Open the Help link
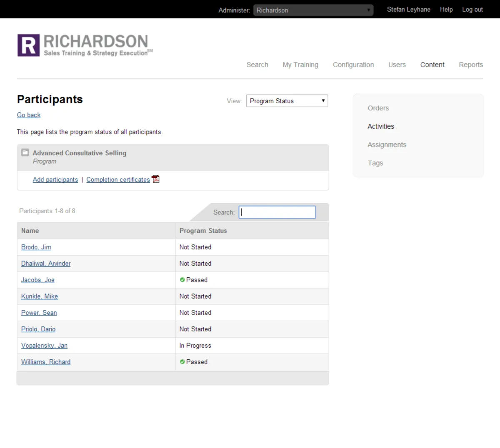The height and width of the screenshot is (448, 500). point(446,9)
